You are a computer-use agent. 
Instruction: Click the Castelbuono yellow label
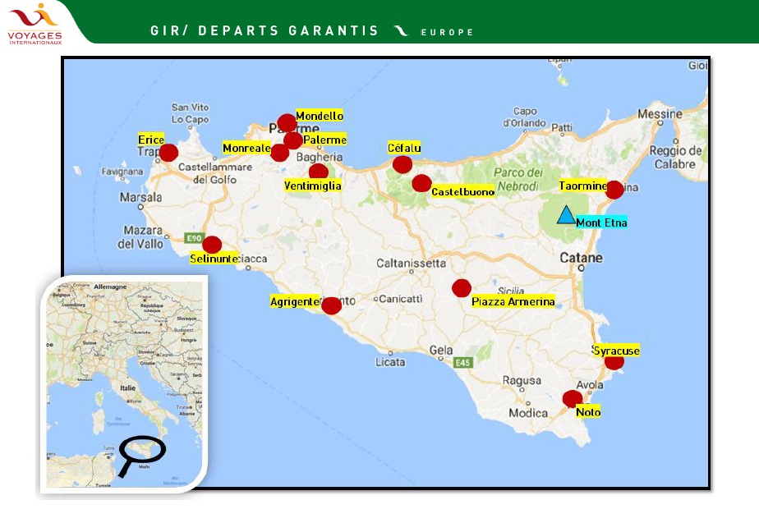coord(462,192)
